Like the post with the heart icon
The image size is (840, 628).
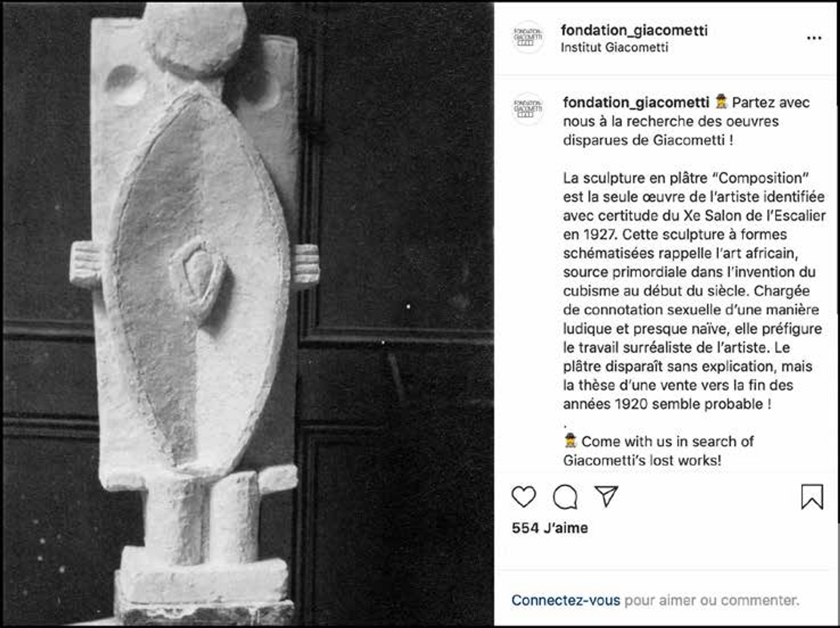coord(524,497)
